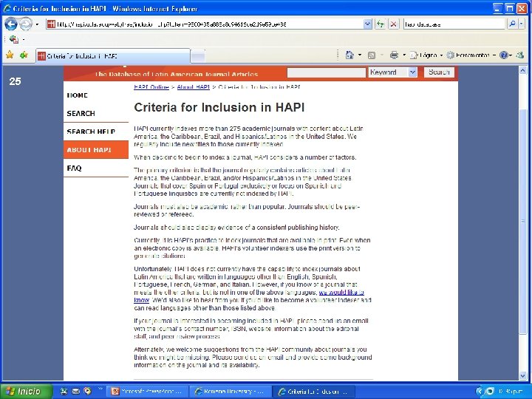Click the Add to Favorites icon
This screenshot has height=399, width=532.
click(x=24, y=55)
